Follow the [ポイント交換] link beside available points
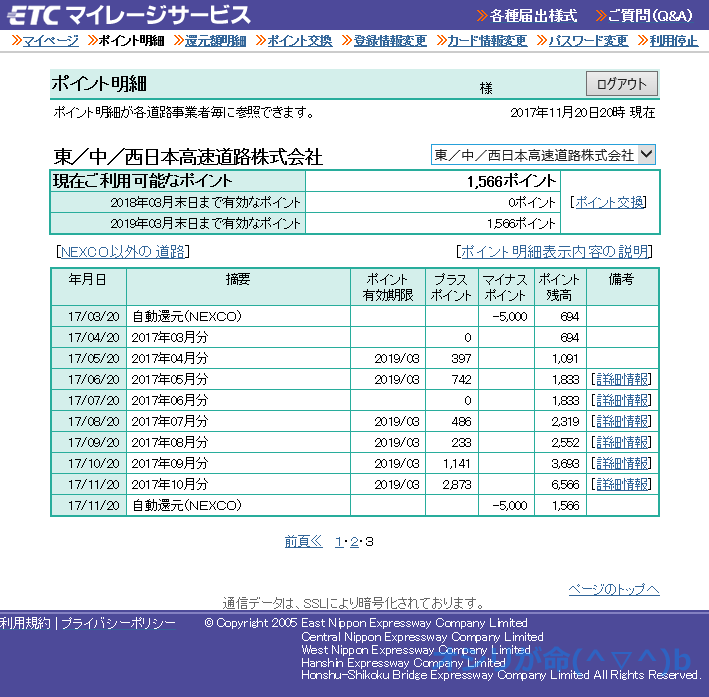709x697 pixels. point(609,203)
